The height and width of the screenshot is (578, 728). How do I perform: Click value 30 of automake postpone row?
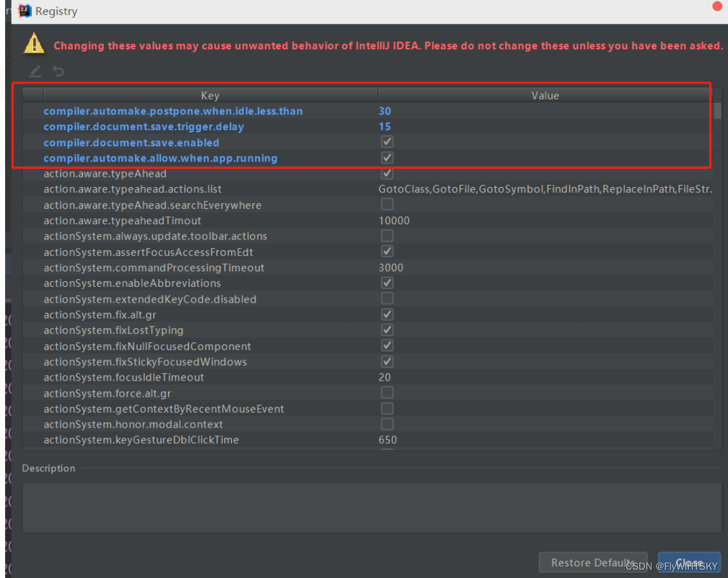[385, 111]
